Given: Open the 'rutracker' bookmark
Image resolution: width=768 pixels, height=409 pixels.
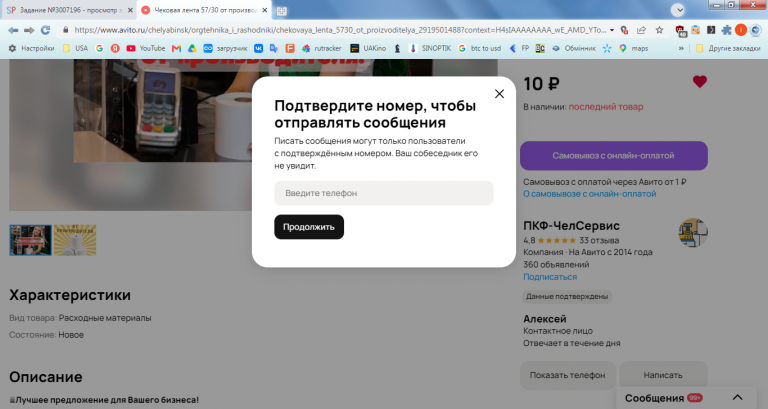Looking at the screenshot, I should pos(321,48).
